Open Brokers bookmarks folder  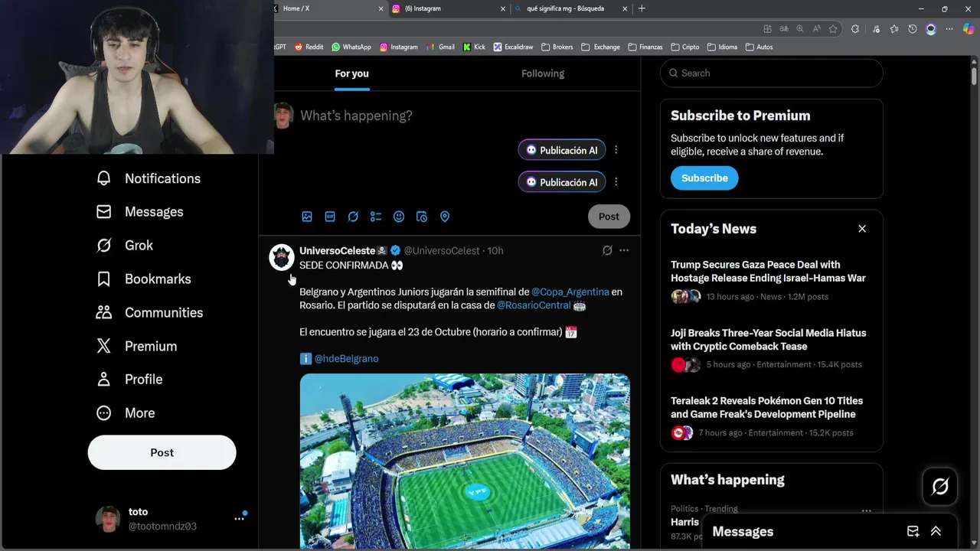tap(557, 47)
